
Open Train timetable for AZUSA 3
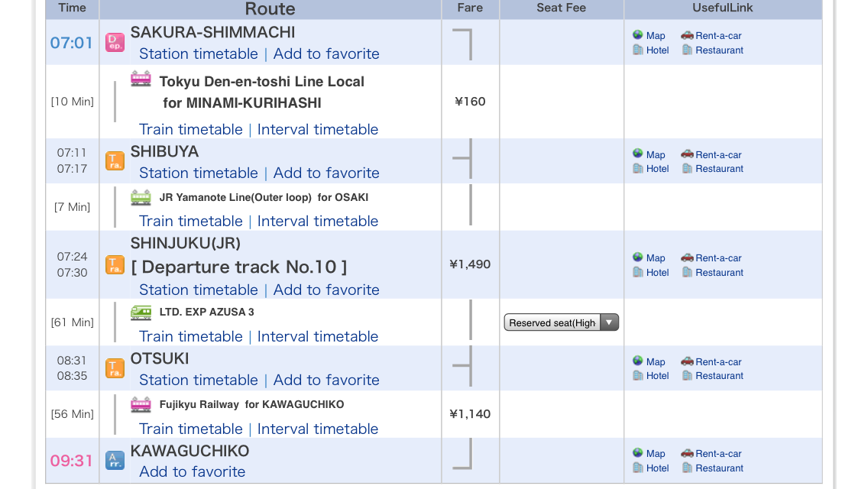[x=190, y=336]
